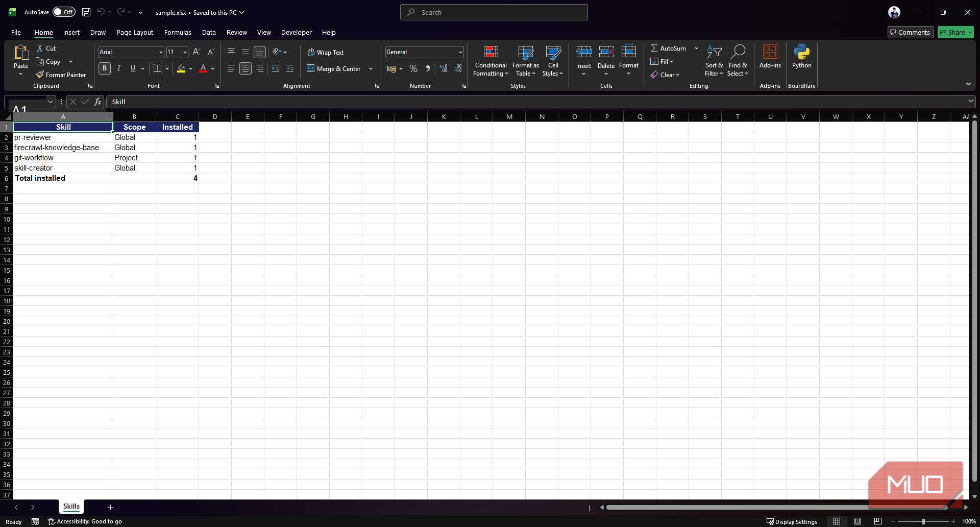Screen dimensions: 980x527
Task: Apply Comma Style format
Action: click(x=428, y=68)
